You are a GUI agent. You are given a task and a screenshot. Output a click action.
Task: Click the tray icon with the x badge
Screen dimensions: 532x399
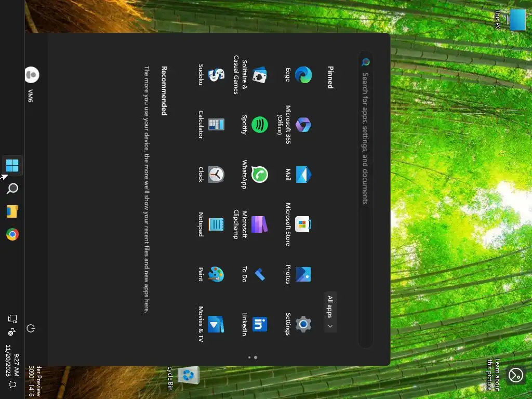click(x=12, y=332)
